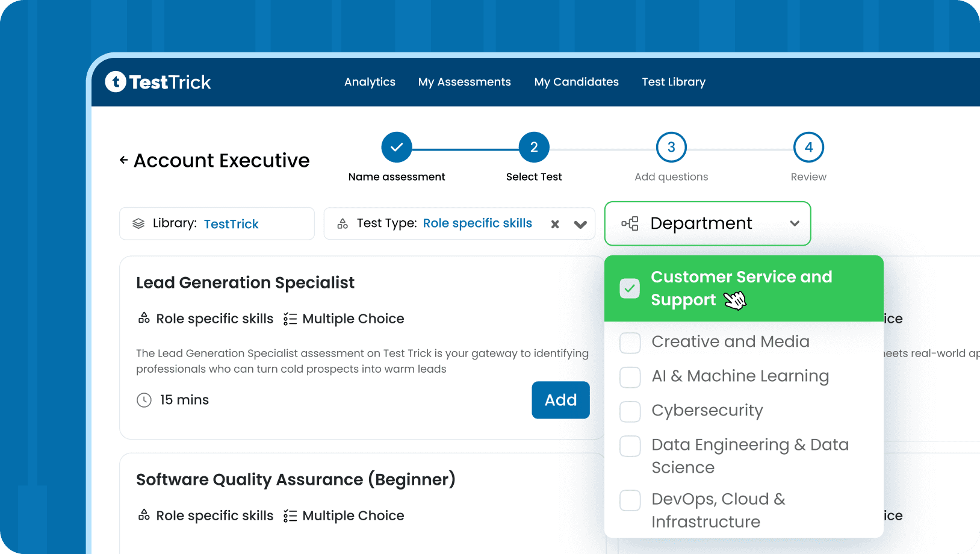This screenshot has height=554, width=980.
Task: Click the Select Test step label
Action: click(534, 177)
